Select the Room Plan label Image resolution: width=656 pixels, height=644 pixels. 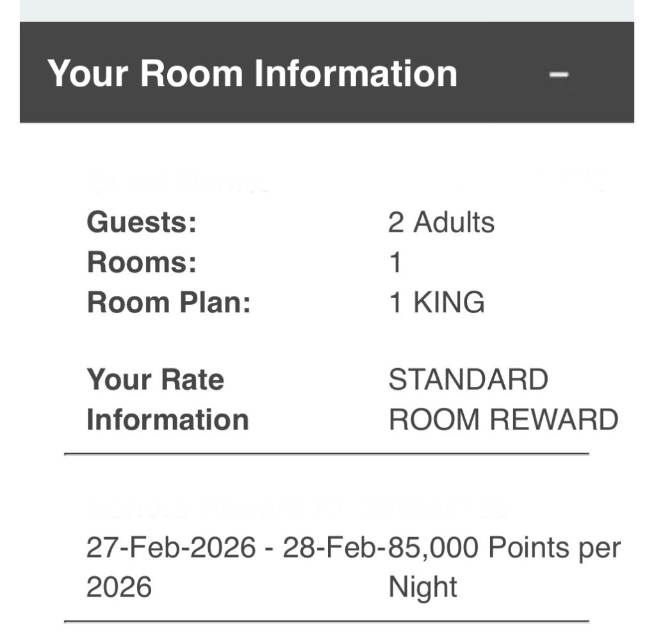pos(168,302)
